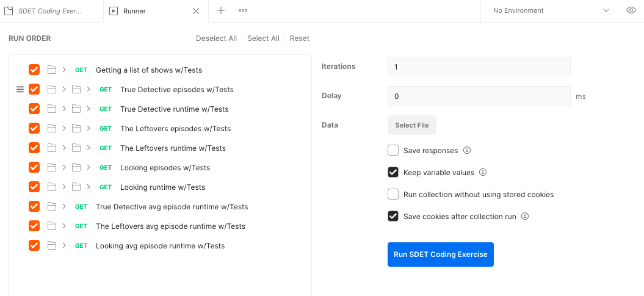Click the Iterations input field
The image size is (644, 296).
[x=479, y=67]
